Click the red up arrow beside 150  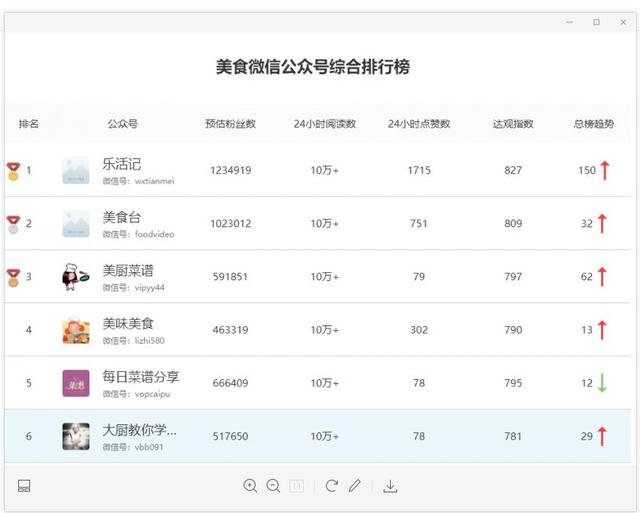[604, 170]
